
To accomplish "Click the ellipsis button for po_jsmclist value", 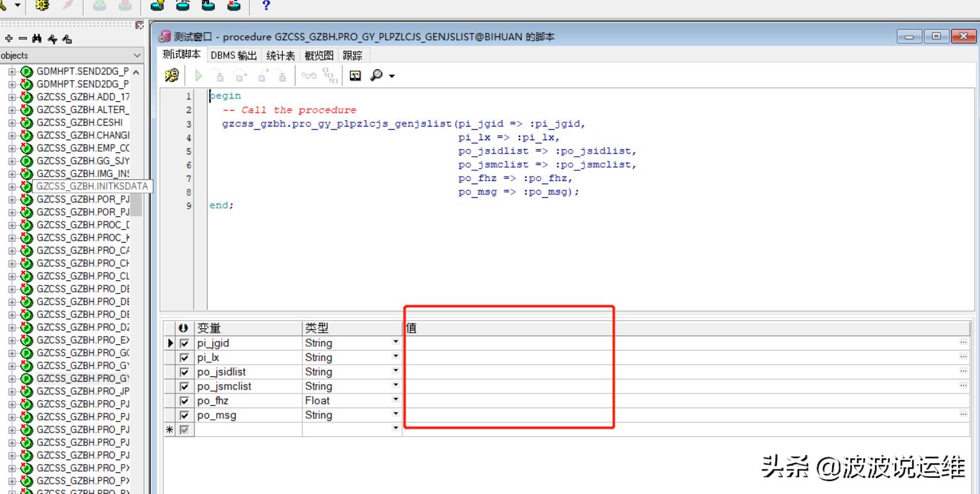I will [962, 385].
